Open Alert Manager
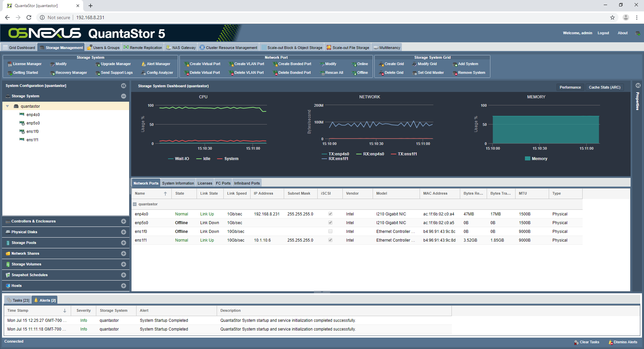This screenshot has height=349, width=644. click(x=156, y=64)
